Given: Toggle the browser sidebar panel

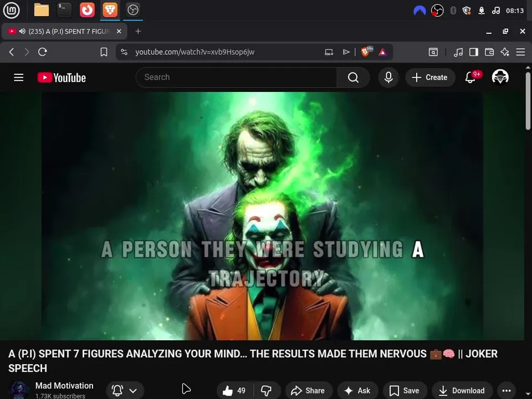Looking at the screenshot, I should click(474, 52).
